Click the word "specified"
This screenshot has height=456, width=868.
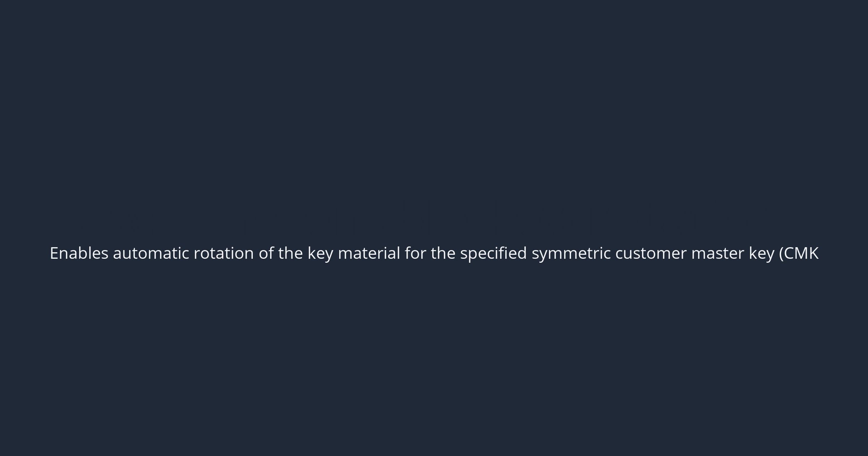click(493, 253)
